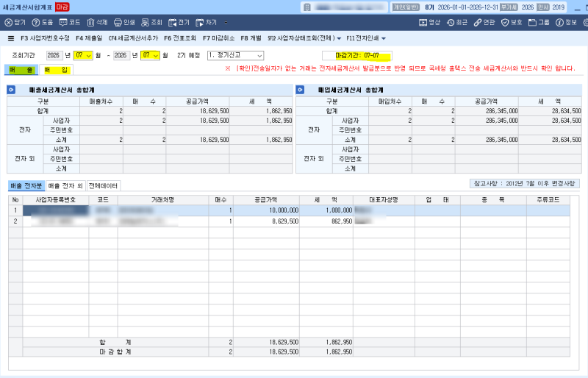Open the 전체데이터 tab
Image resolution: width=588 pixels, height=378 pixels.
[103, 186]
